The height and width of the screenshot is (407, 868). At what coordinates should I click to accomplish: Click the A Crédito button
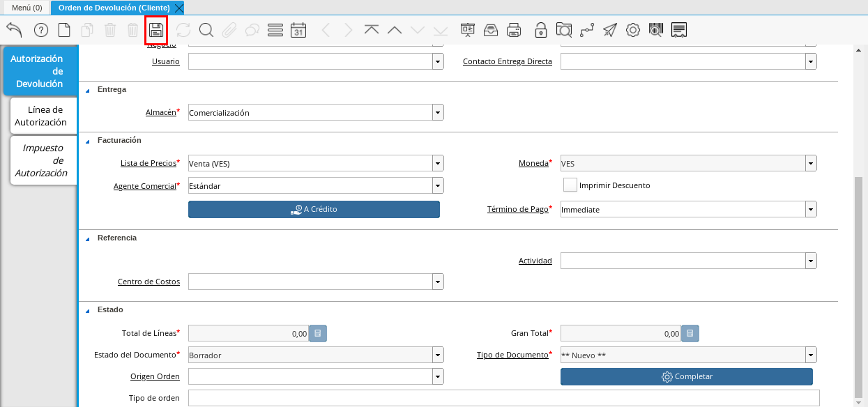coord(314,209)
